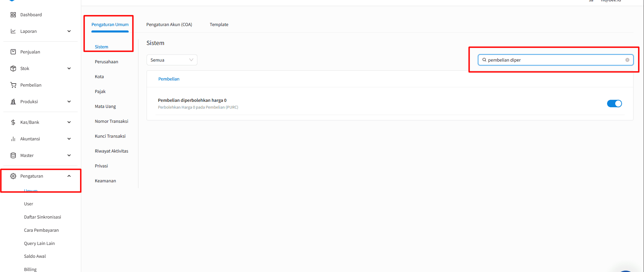Click the settings search input field
Viewport: 644px width, 272px height.
click(x=555, y=60)
